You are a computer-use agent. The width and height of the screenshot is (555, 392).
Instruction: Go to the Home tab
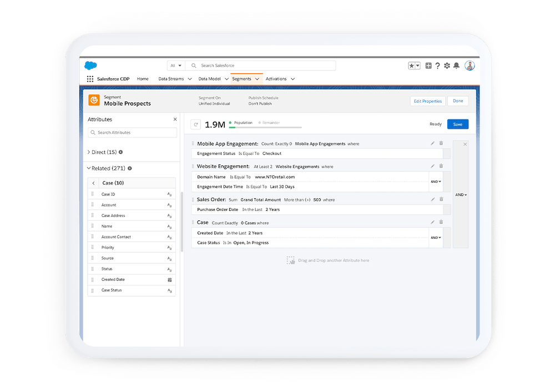(x=143, y=79)
